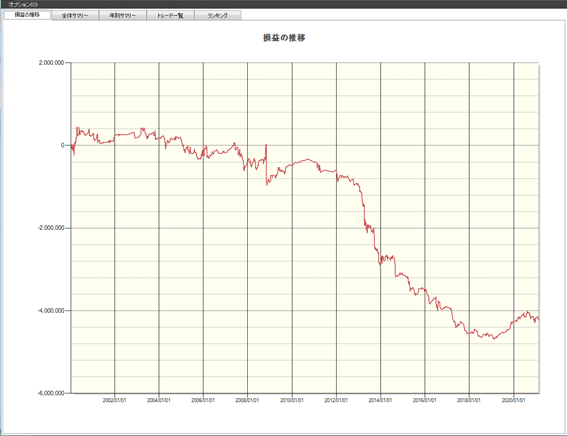Click the 2008/01/01 x-axis date label
The image size is (567, 436).
click(x=247, y=400)
